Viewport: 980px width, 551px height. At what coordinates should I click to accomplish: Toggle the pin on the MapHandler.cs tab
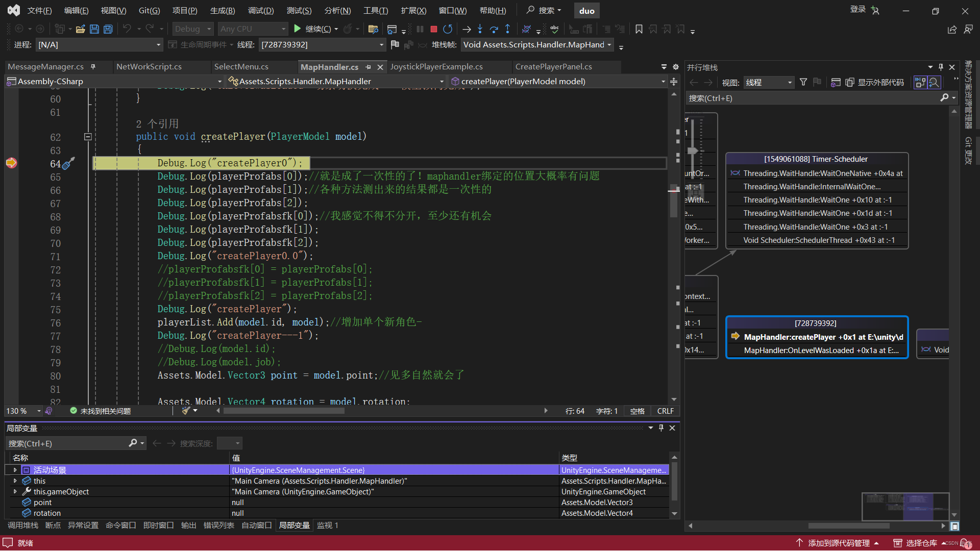(368, 67)
